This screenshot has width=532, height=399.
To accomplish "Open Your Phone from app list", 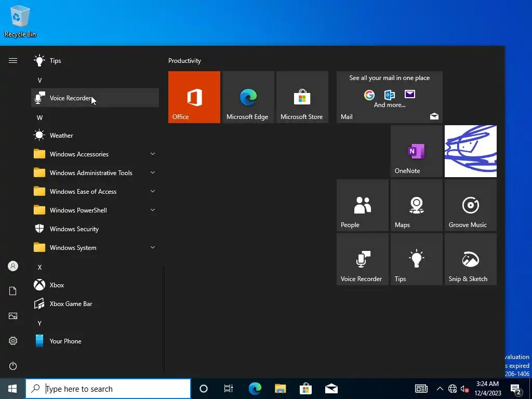I will (95, 341).
